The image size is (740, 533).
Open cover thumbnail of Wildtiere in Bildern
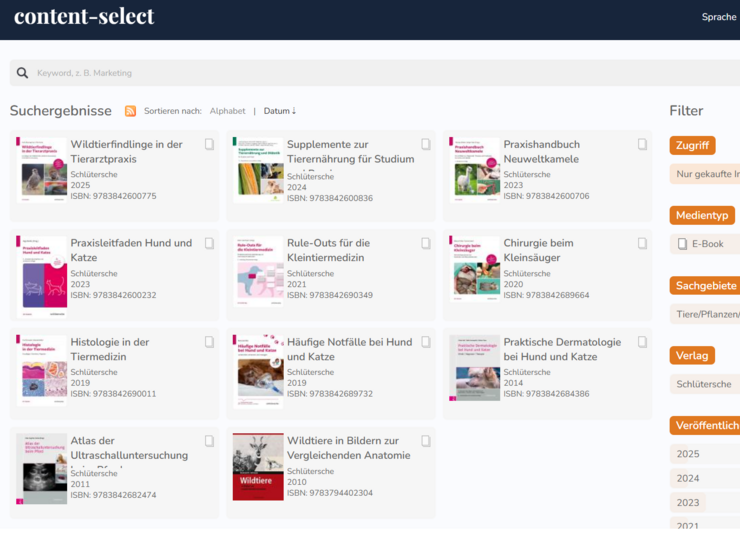(258, 467)
